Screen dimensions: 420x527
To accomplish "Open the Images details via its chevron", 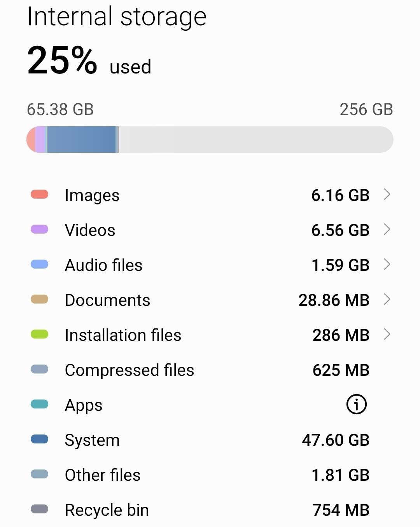I will coord(387,195).
